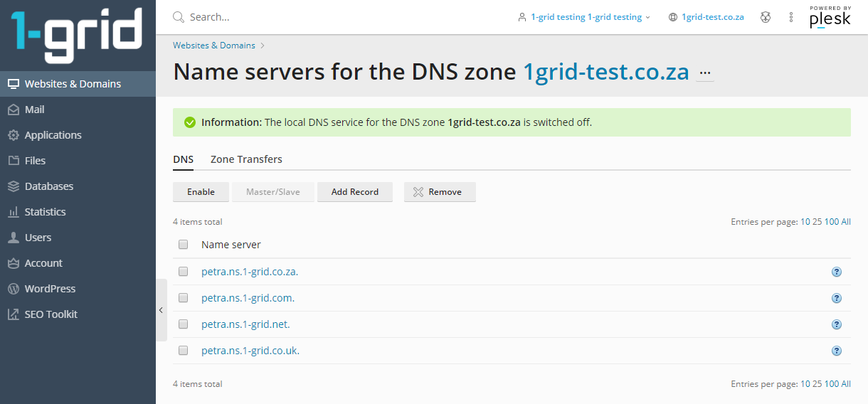Click the Databases stack icon

point(13,186)
